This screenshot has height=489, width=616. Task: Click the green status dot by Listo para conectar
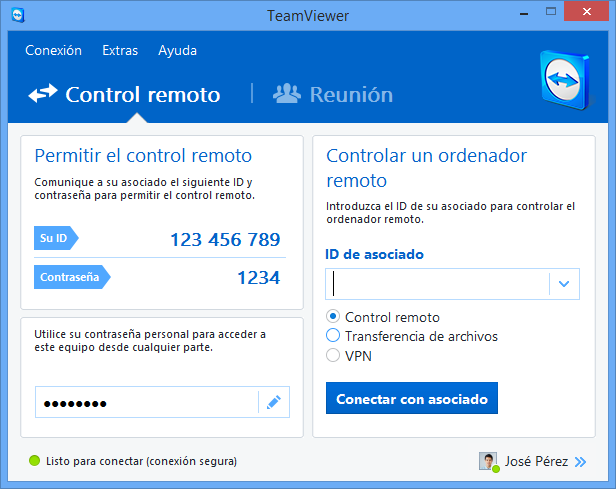[35, 460]
